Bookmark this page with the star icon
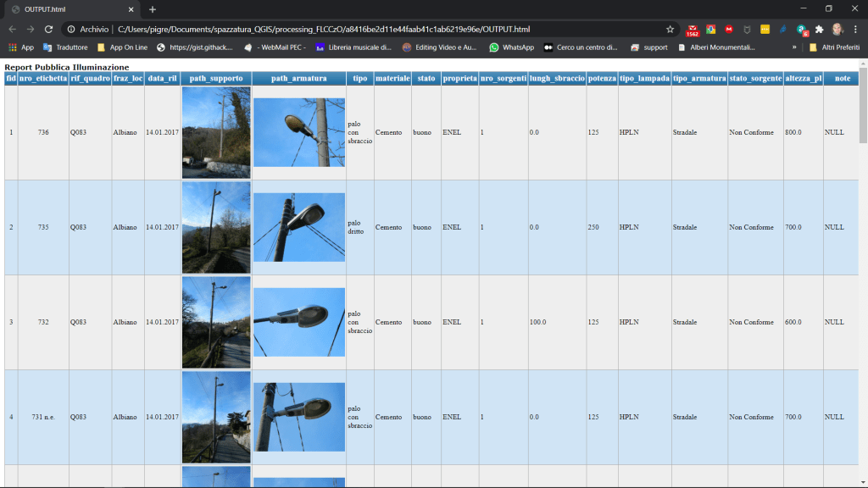This screenshot has width=868, height=488. pos(670,29)
